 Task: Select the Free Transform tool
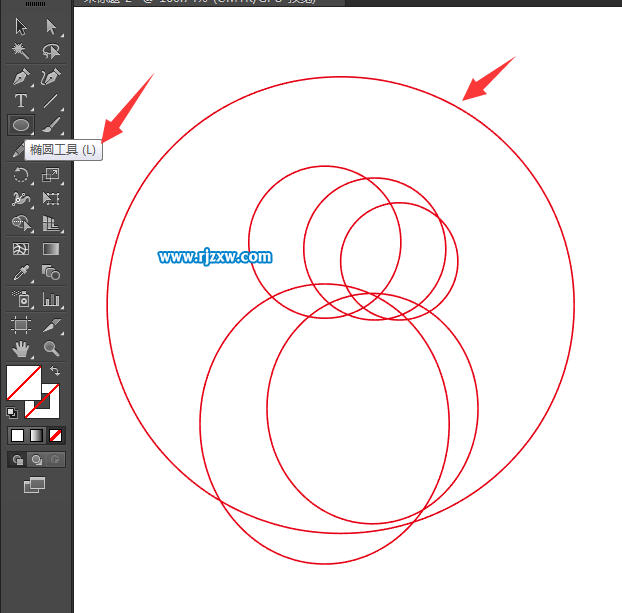tap(51, 199)
